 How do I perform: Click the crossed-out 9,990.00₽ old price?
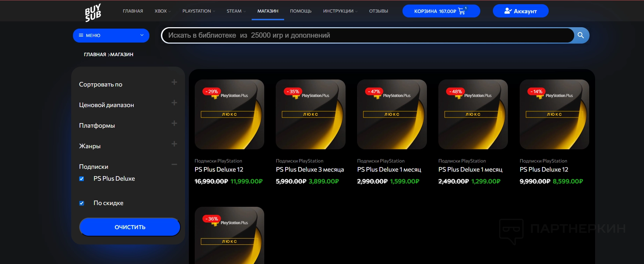535,181
